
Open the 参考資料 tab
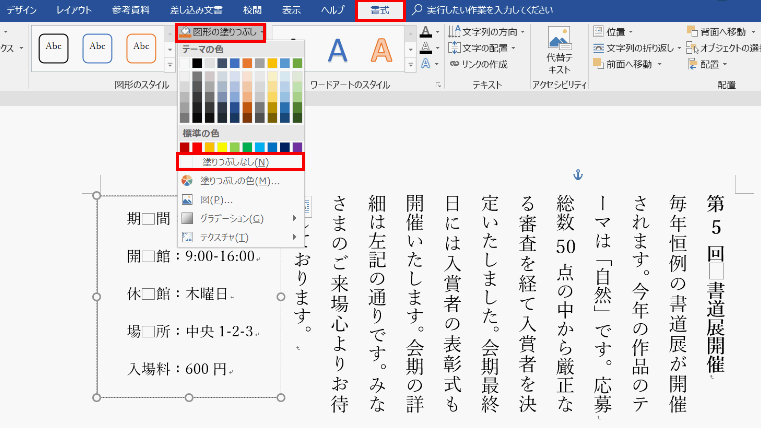pyautogui.click(x=106, y=10)
